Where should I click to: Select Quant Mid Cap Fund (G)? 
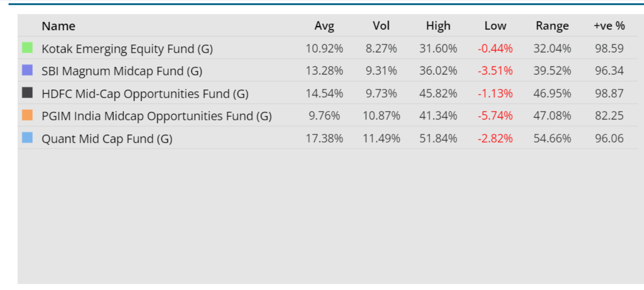click(x=107, y=139)
